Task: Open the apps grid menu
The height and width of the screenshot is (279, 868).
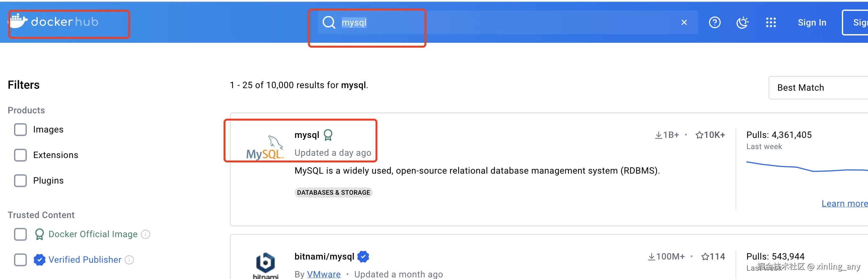Action: tap(771, 23)
